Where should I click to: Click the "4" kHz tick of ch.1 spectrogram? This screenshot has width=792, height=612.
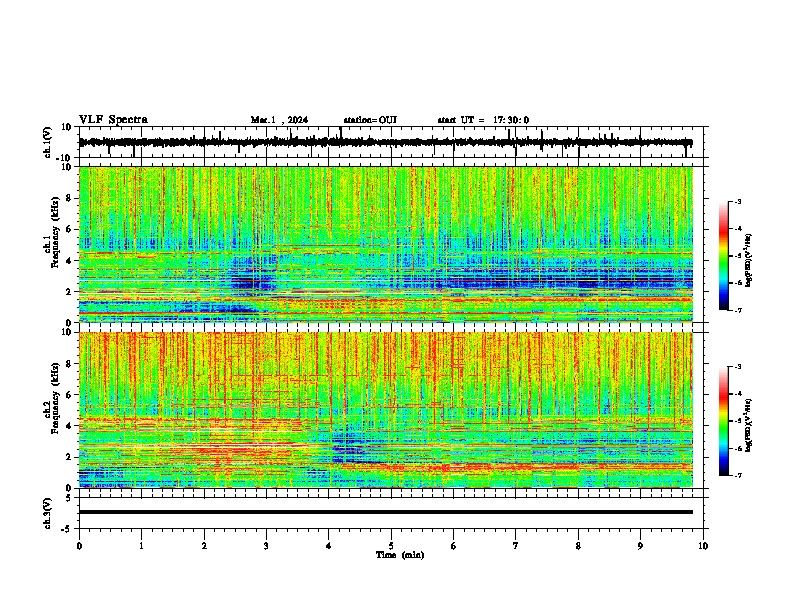pyautogui.click(x=69, y=261)
